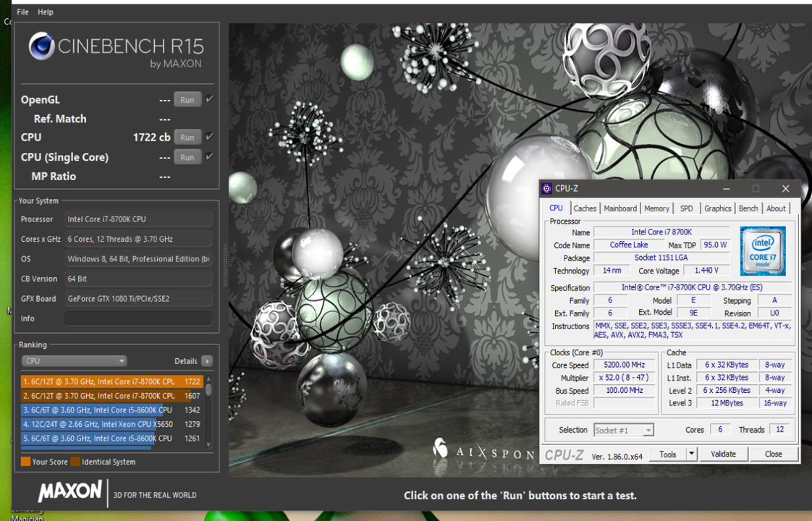Open the Ranking CPU dropdown
Screen dimensions: 812x521
click(x=74, y=361)
